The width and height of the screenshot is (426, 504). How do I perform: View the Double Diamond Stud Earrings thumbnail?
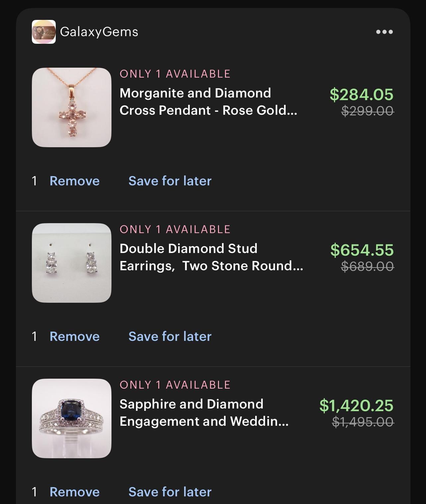click(72, 263)
